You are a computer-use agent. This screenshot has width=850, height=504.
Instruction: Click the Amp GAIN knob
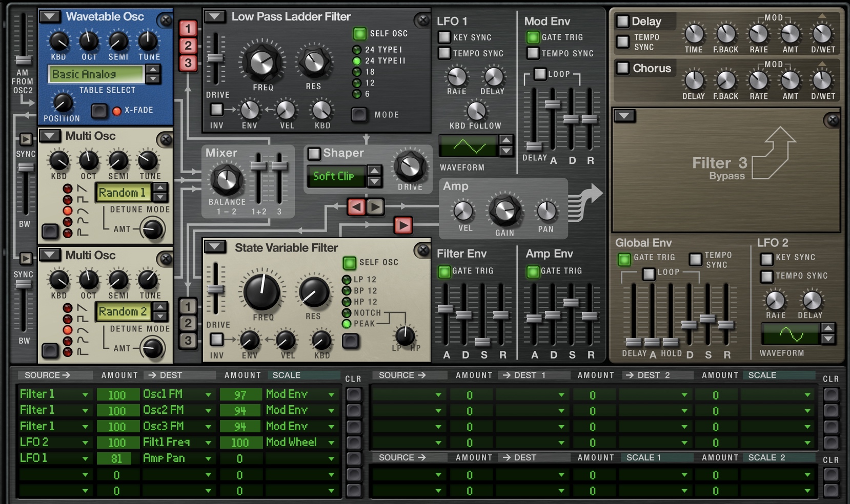(x=504, y=210)
